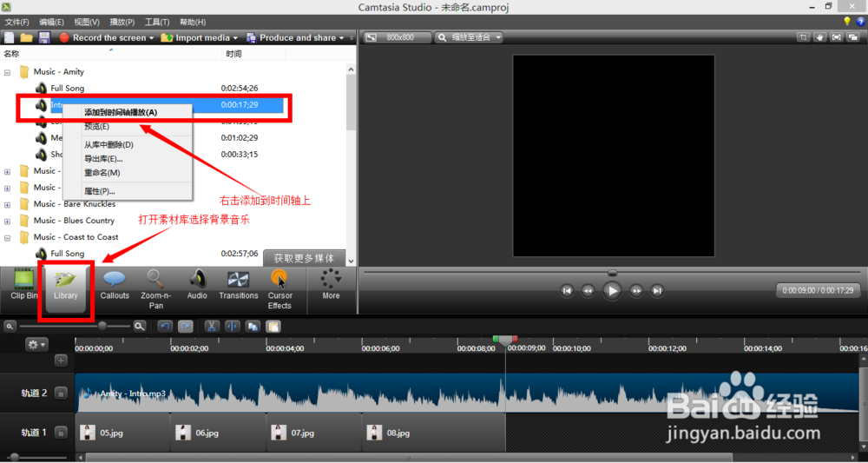Cut selection with the scissors icon

[x=211, y=327]
